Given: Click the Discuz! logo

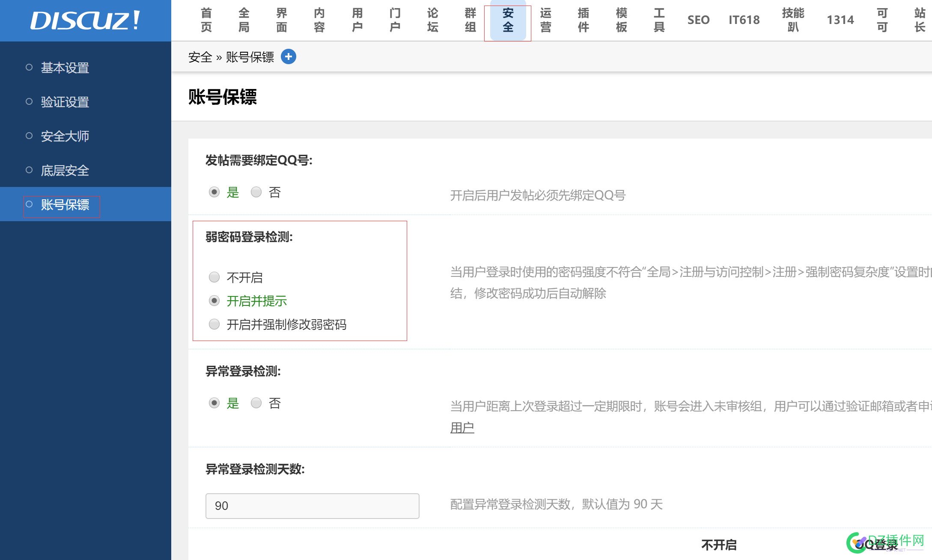Looking at the screenshot, I should tap(85, 20).
